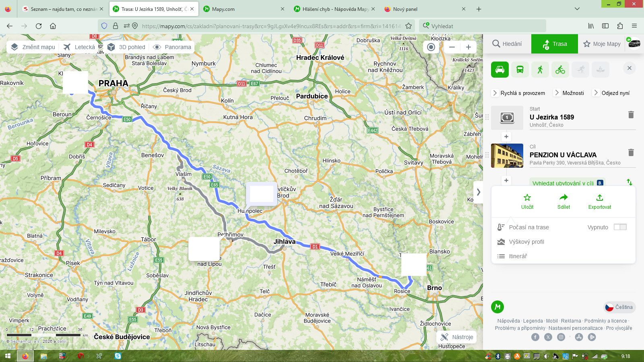
Task: Center map on my location
Action: [x=431, y=47]
